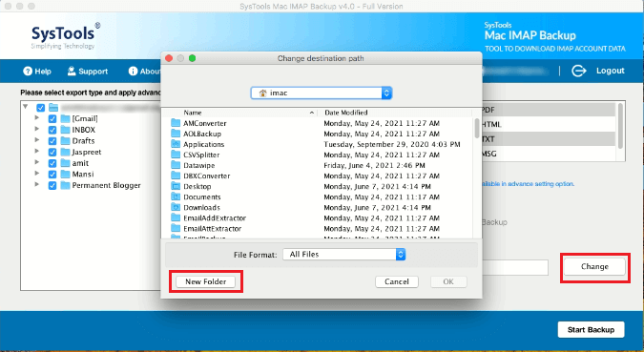Viewport: 644px width, 352px height.
Task: Open the imac location dropdown
Action: tap(322, 93)
